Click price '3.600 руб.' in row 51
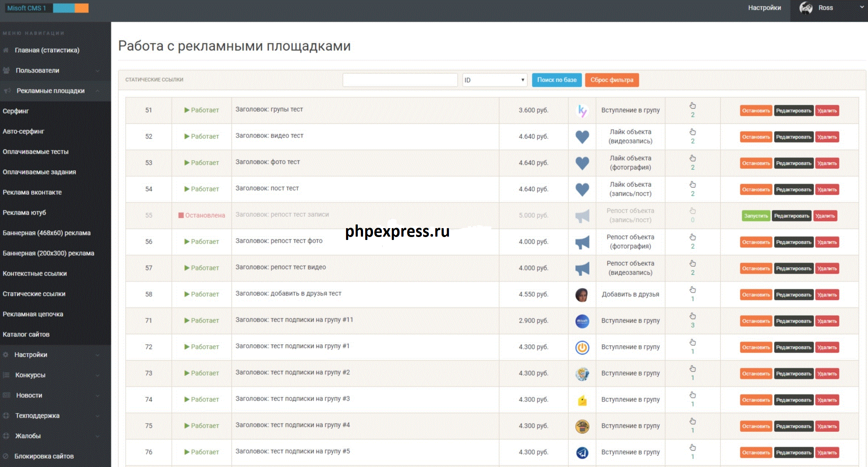Image resolution: width=868 pixels, height=467 pixels. click(533, 110)
